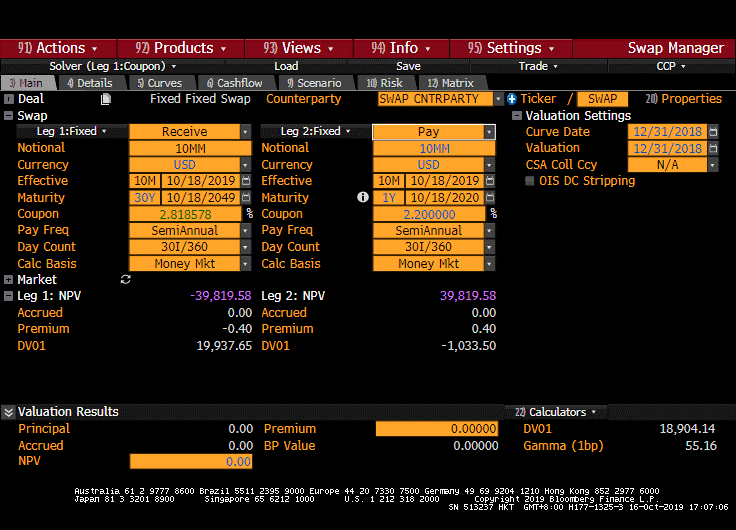
Task: Collapse Valuation Results with double-chevron icon
Action: pyautogui.click(x=8, y=412)
